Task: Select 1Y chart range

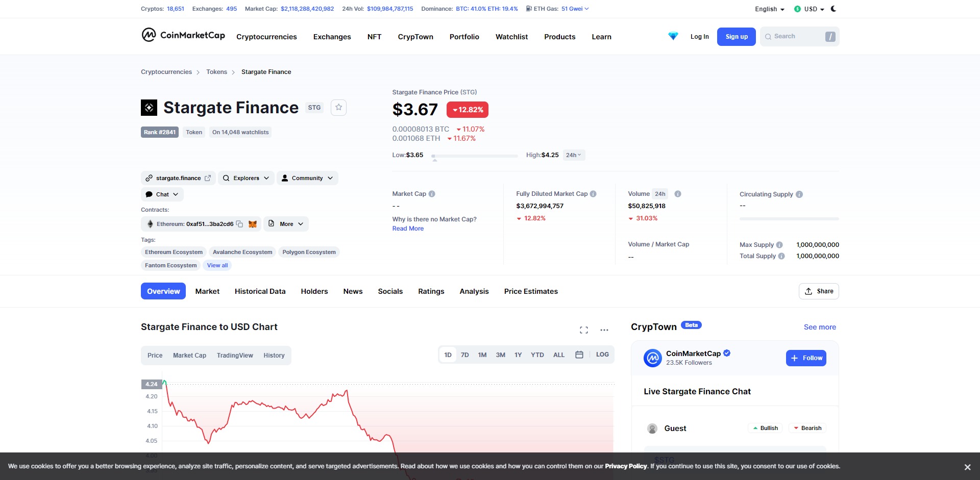Action: [x=518, y=355]
